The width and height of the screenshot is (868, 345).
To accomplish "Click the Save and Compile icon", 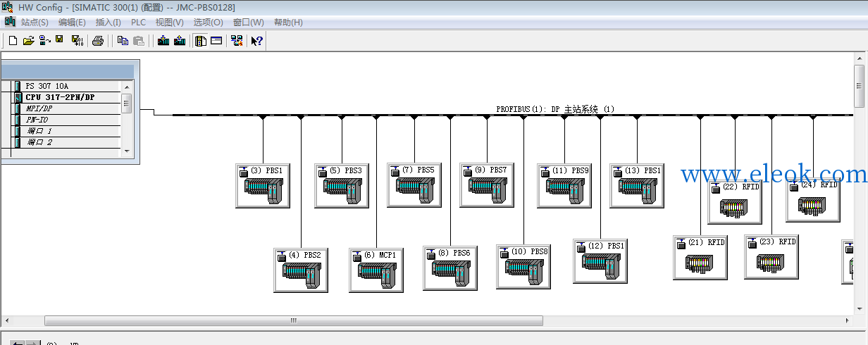I will (77, 41).
